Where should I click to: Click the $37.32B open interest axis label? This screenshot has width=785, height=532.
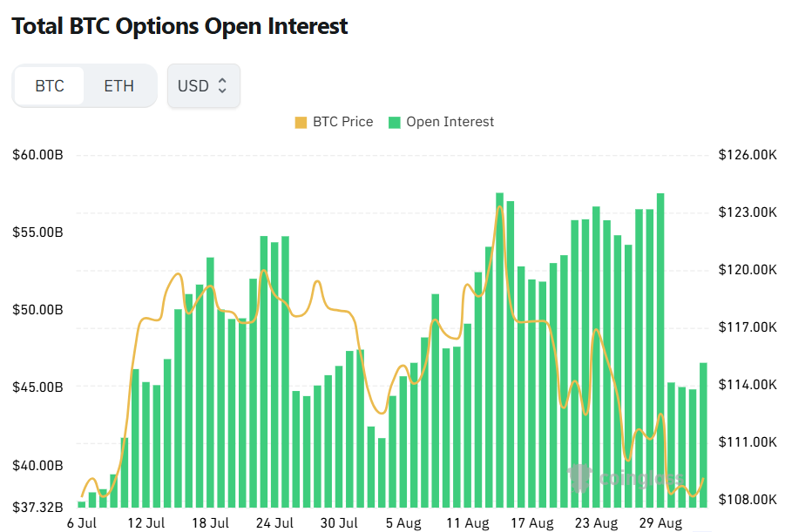pos(38,507)
